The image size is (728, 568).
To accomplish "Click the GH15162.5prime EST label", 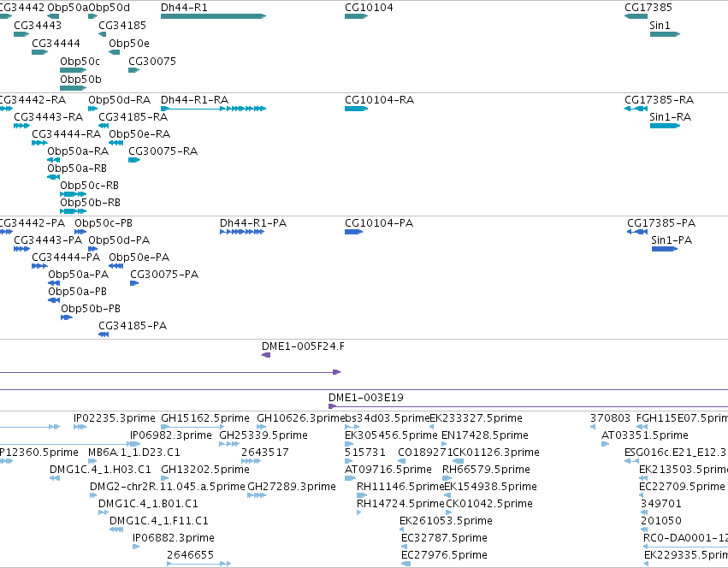I will pos(205,418).
